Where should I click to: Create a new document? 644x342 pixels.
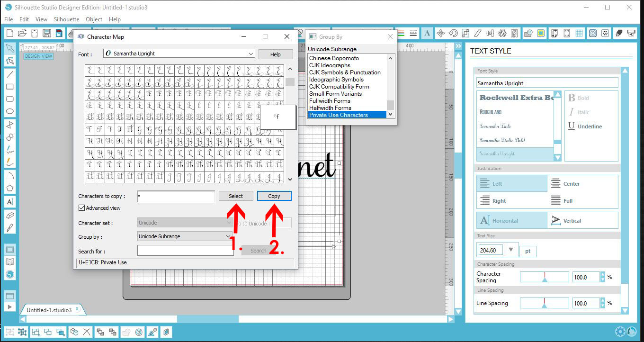coord(9,33)
